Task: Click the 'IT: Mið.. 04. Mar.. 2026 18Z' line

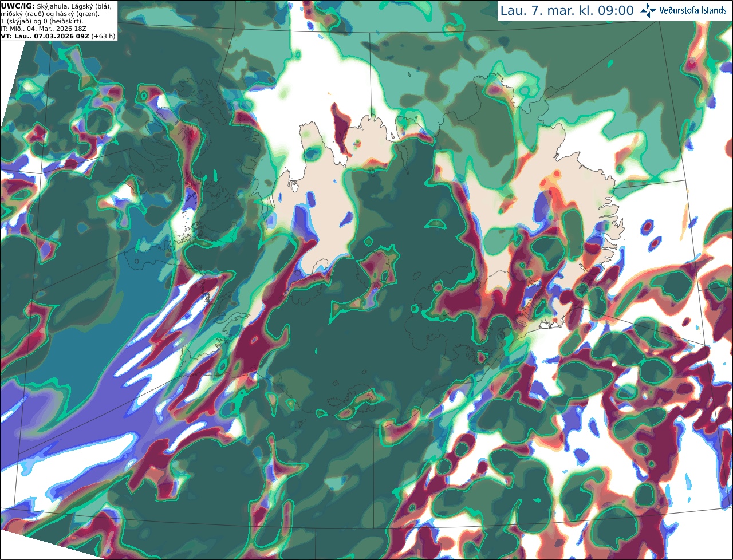Action: (44, 28)
